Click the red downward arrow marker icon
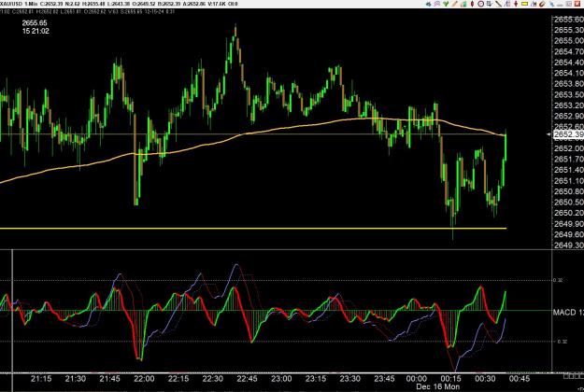The width and height of the screenshot is (584, 392). [x=516, y=4]
